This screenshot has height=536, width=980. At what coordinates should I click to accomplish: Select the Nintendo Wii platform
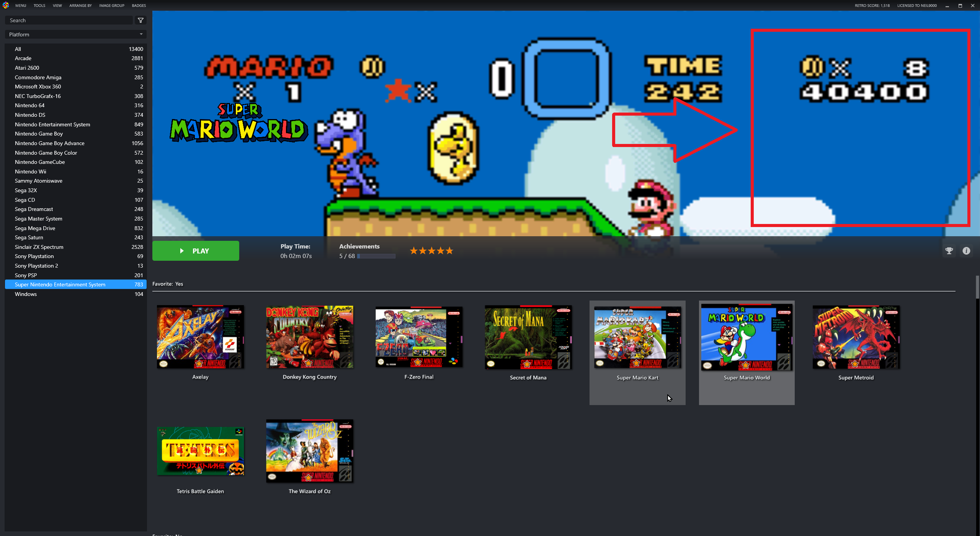coord(76,172)
